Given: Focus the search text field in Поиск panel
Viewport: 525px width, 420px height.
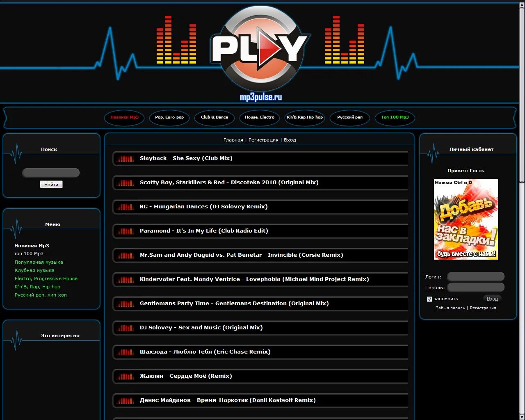Looking at the screenshot, I should tap(51, 173).
